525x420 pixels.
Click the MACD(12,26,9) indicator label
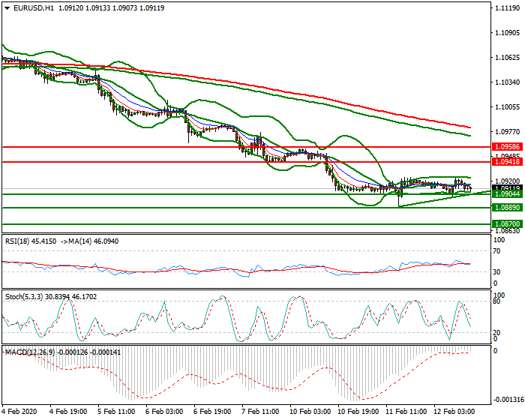pyautogui.click(x=27, y=351)
